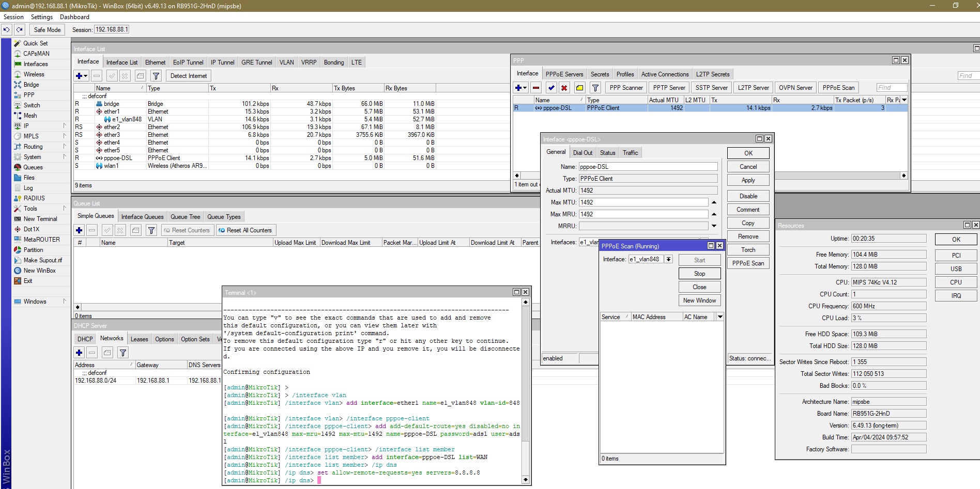Click the blue checkmark enable icon in PPP
The height and width of the screenshot is (489, 980).
click(552, 88)
